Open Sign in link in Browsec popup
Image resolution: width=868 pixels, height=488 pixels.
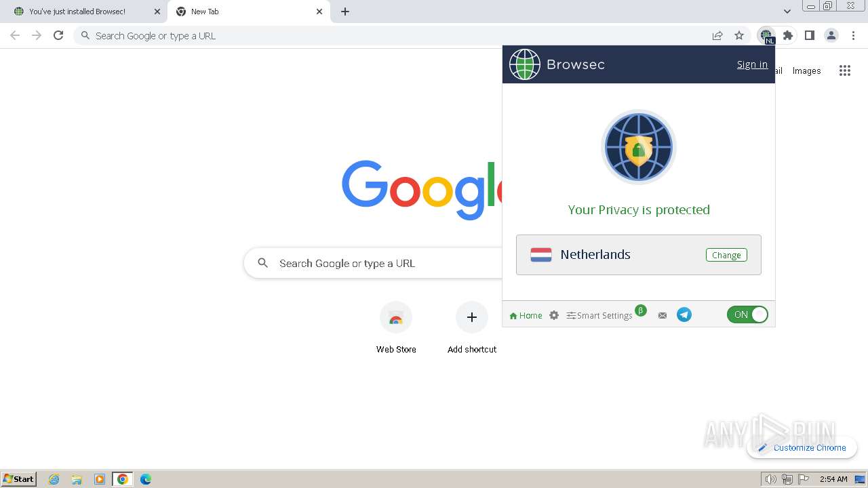(x=752, y=64)
